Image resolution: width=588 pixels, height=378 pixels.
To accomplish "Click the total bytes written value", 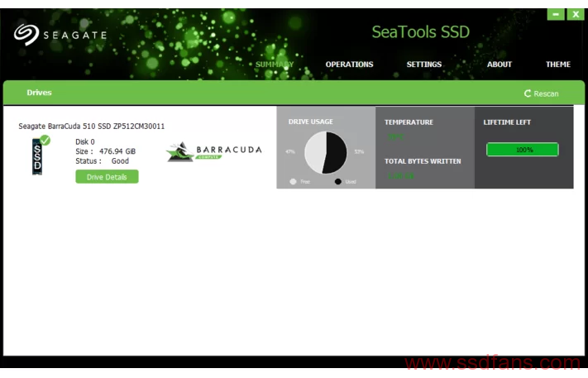I will pos(401,175).
